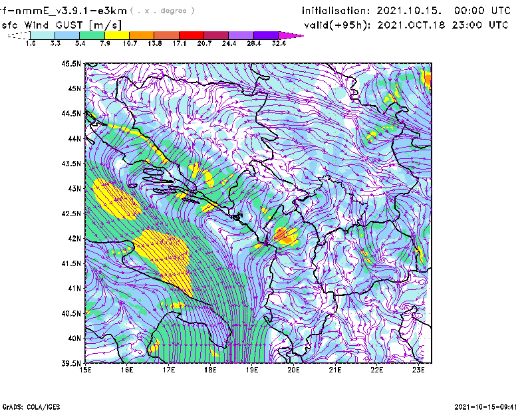The width and height of the screenshot is (532, 411).
Task: Click the 17.1 legend value
Action: click(179, 43)
